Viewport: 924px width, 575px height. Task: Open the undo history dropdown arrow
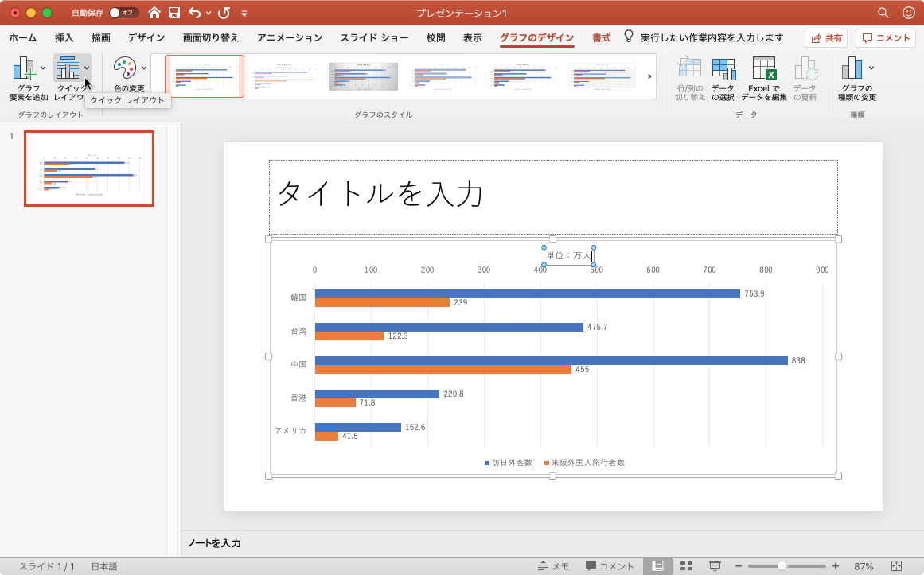[x=209, y=13]
